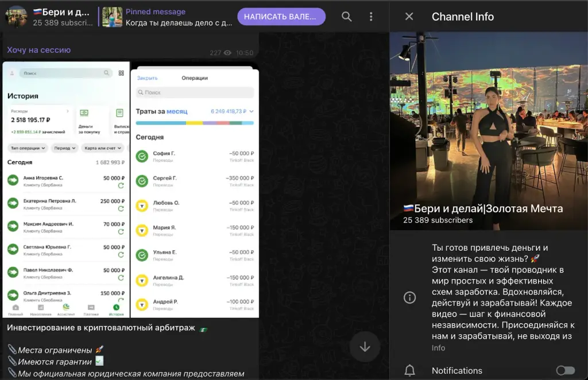Click the grid icon in banking screenshot

tap(121, 73)
